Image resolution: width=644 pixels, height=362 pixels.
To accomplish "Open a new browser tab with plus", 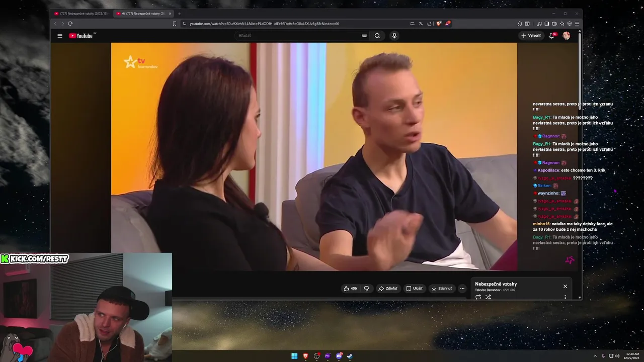I will pyautogui.click(x=179, y=14).
